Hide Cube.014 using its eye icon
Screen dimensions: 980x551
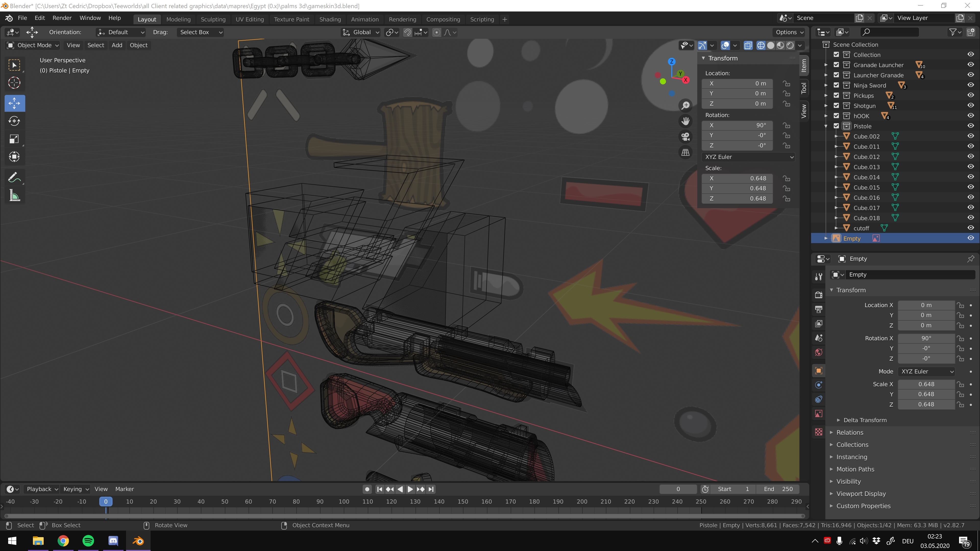point(971,177)
